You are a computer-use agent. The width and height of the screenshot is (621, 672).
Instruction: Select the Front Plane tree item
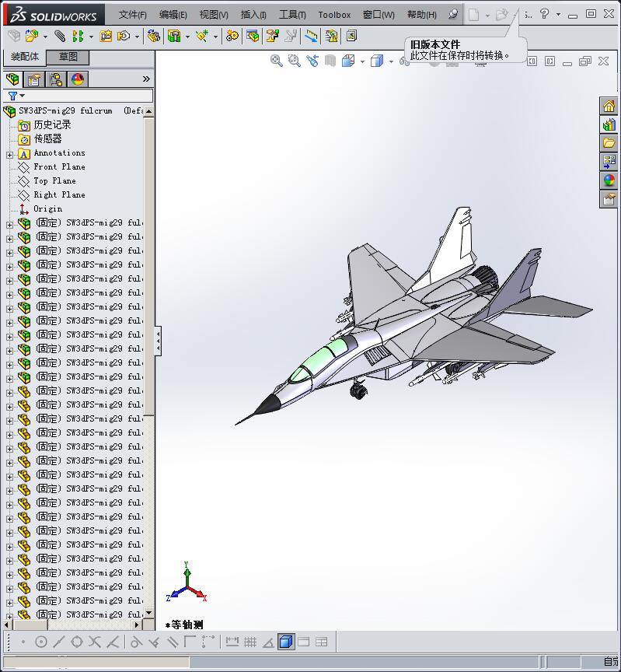[60, 166]
